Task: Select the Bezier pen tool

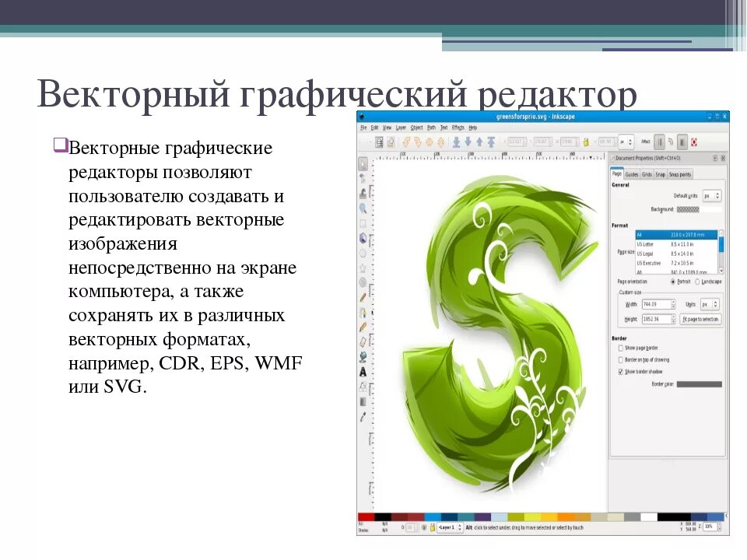Action: click(x=363, y=313)
